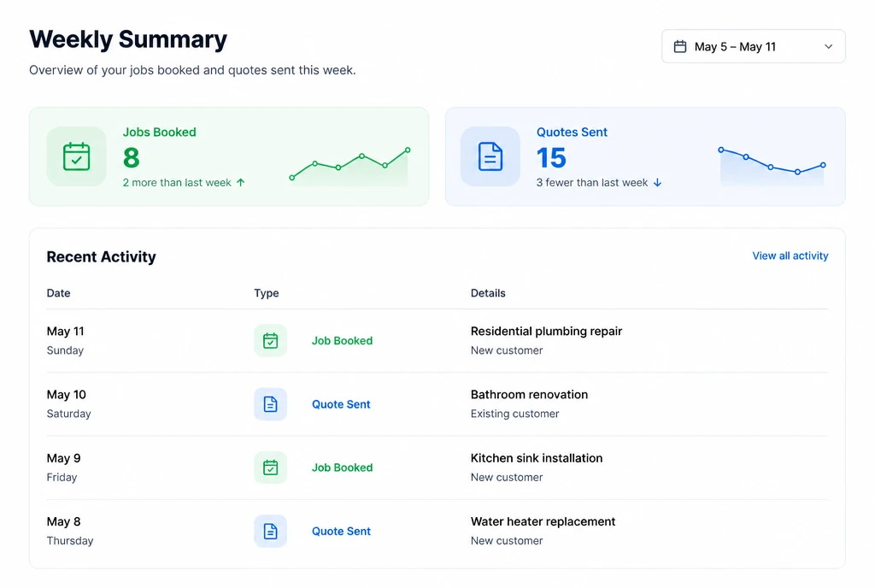
Task: Click the Saturday weekday label
Action: (x=68, y=414)
